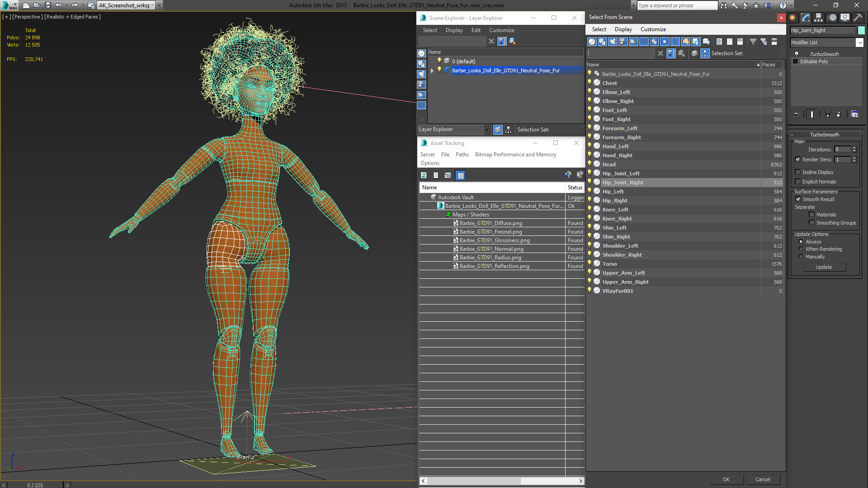Image resolution: width=868 pixels, height=488 pixels.
Task: Click the Asset Tracking horizontal scrollbar
Action: (502, 481)
